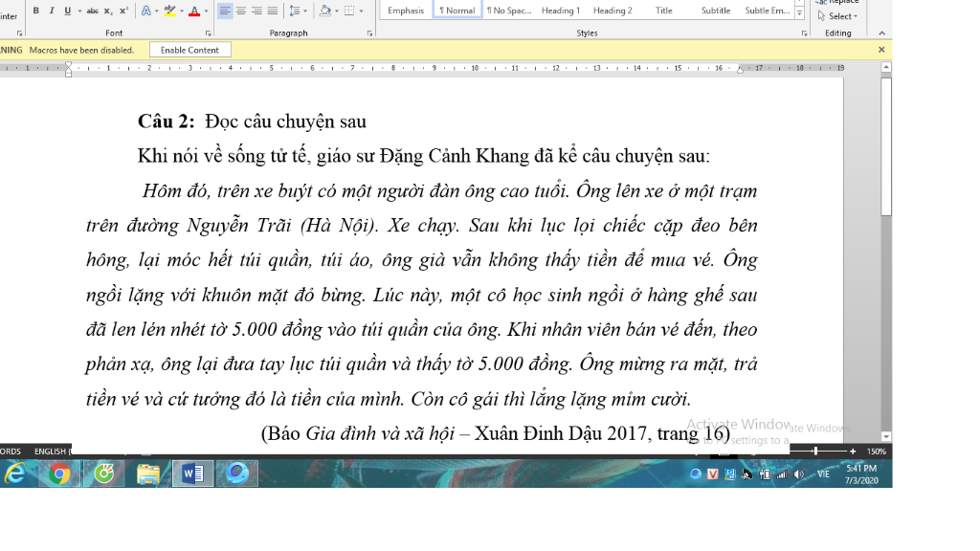Click network signal tray icon
Viewport: 980px width, 551px height.
coord(781,474)
